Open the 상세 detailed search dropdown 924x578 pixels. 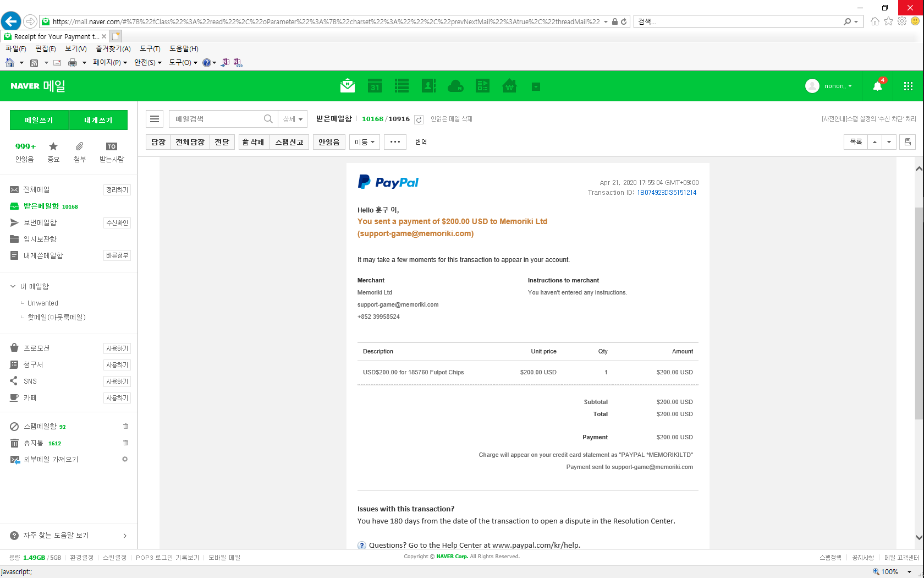click(x=293, y=119)
